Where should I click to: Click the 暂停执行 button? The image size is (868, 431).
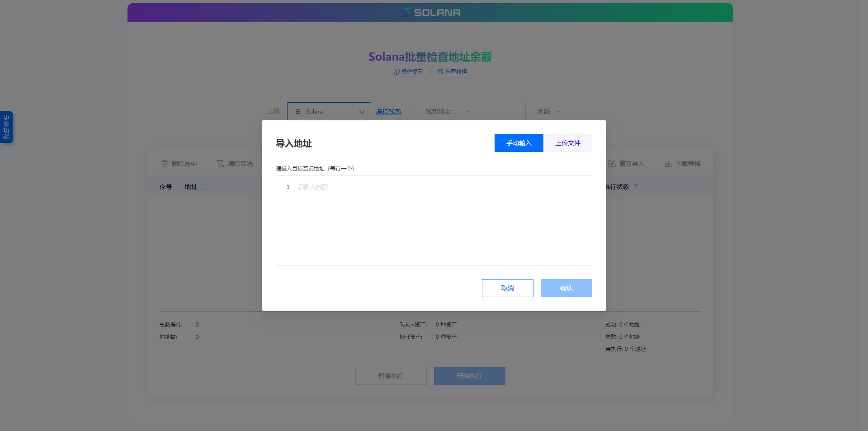391,376
